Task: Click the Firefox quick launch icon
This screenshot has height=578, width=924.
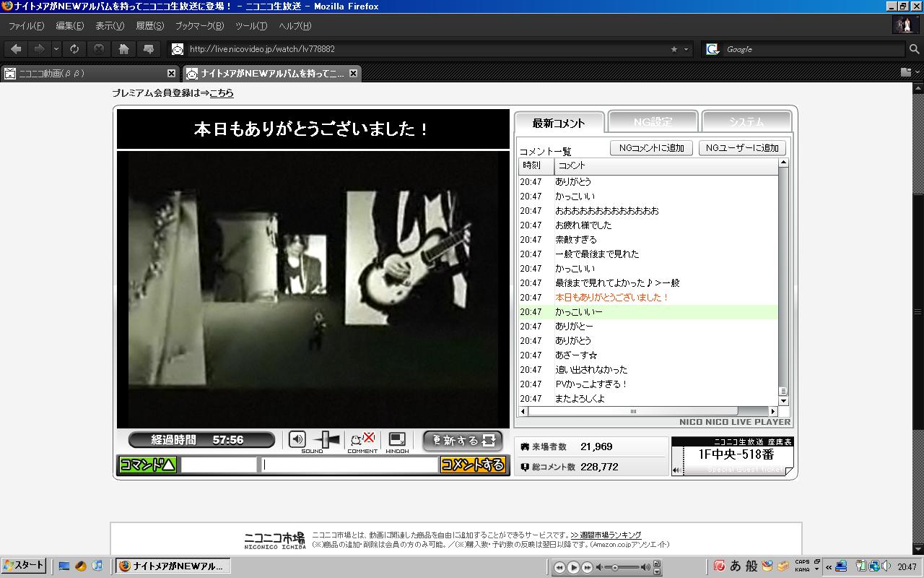Action: 81,566
